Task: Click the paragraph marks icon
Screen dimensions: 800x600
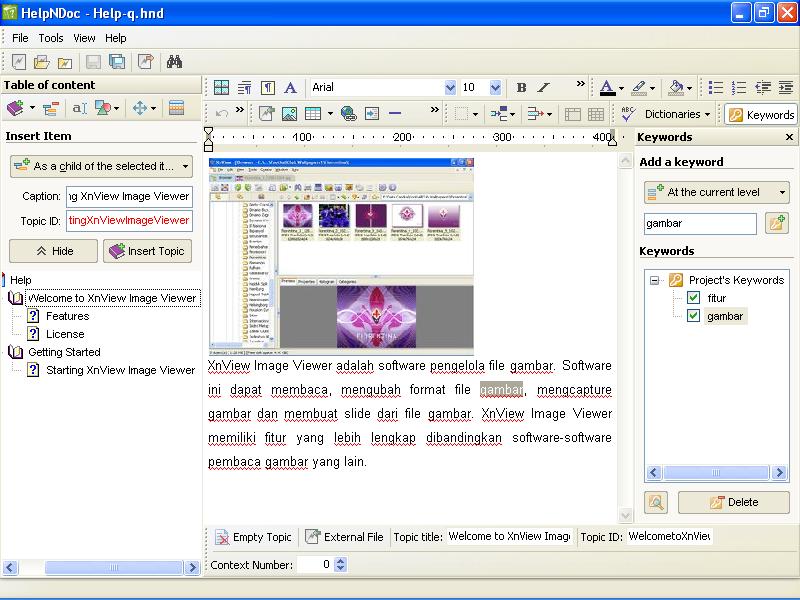Action: click(x=267, y=88)
